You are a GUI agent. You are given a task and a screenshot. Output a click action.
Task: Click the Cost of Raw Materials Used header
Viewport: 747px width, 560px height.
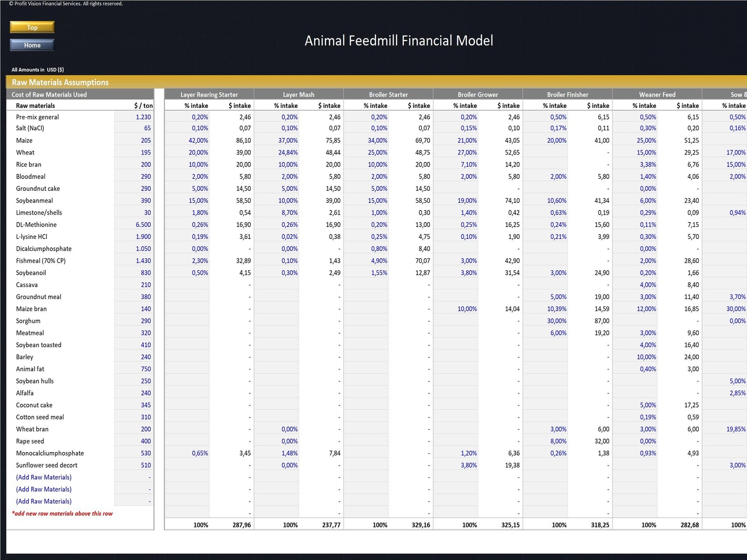click(49, 94)
